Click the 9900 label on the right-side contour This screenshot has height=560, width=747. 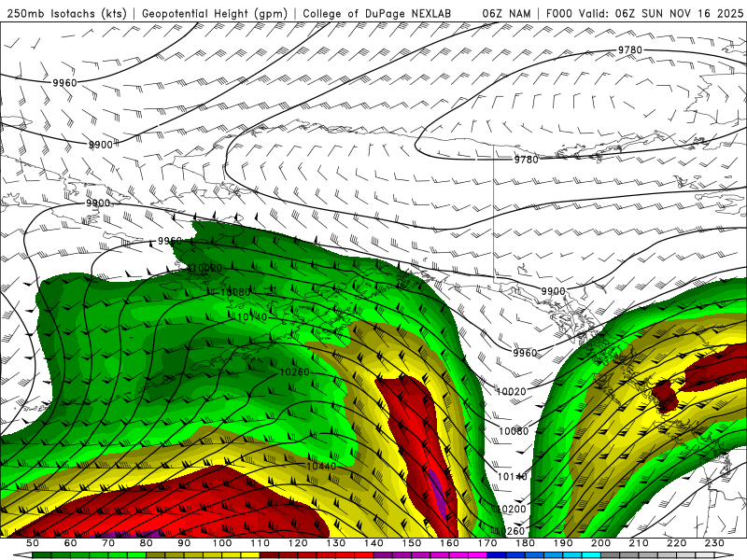tap(553, 291)
